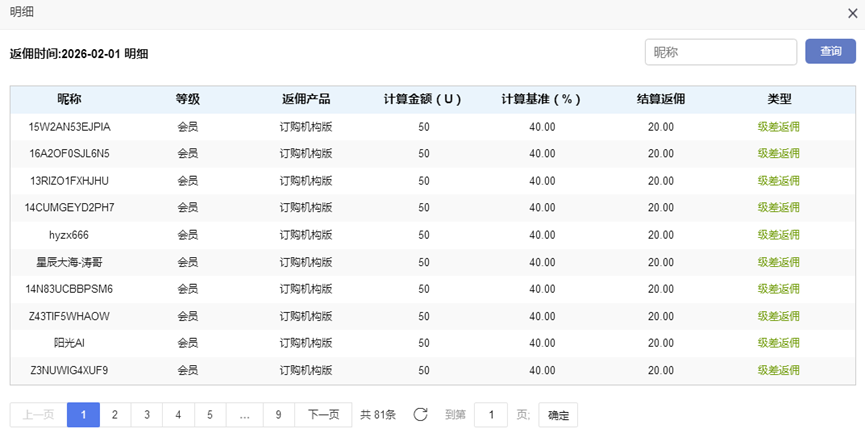This screenshot has width=865, height=433.
Task: Click 上一页 previous page button
Action: tap(38, 415)
